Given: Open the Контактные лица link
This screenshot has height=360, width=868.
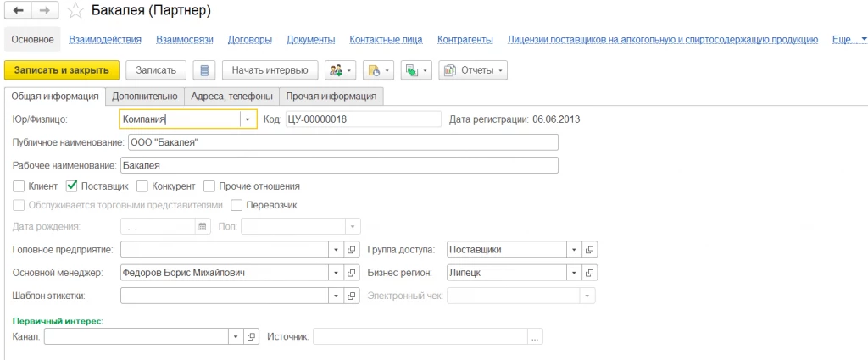Looking at the screenshot, I should point(386,39).
